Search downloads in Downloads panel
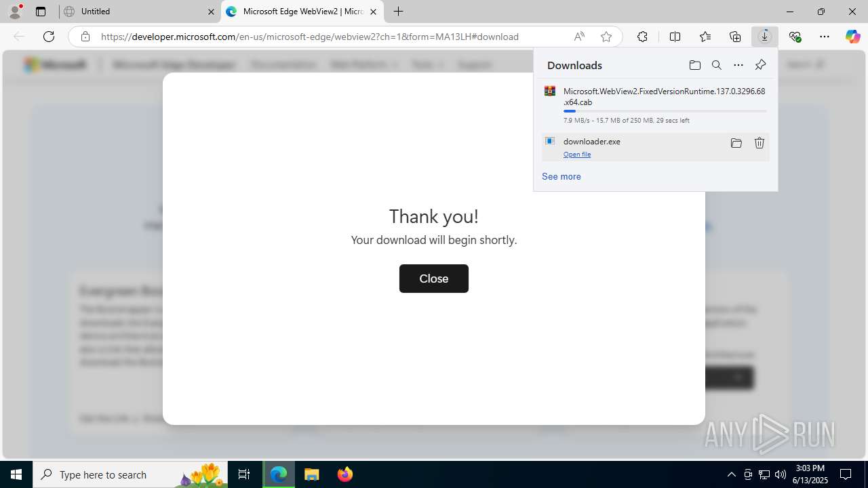The height and width of the screenshot is (488, 868). pos(717,65)
